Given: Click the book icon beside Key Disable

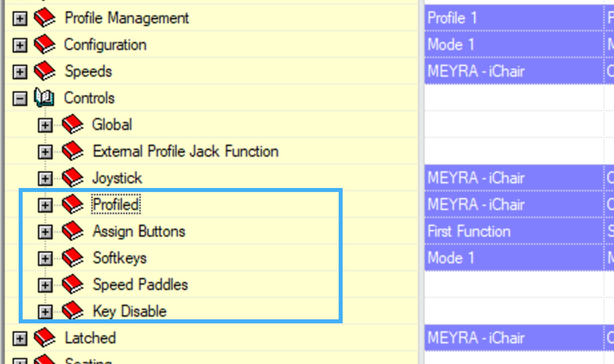Looking at the screenshot, I should pos(72,311).
